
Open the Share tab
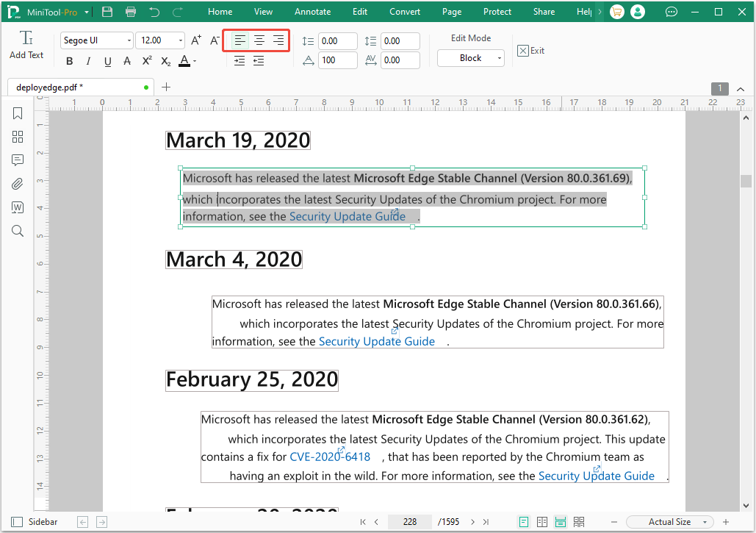click(x=544, y=12)
